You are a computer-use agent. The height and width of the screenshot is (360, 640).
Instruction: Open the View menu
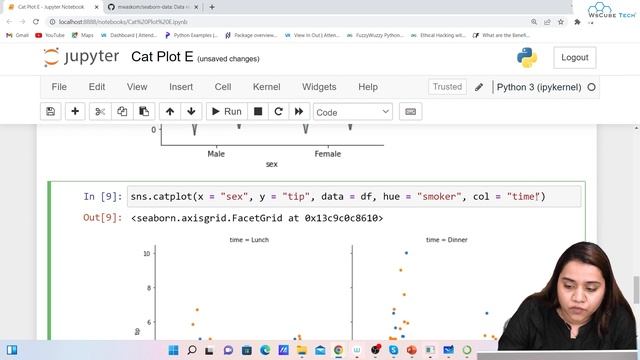pyautogui.click(x=137, y=87)
